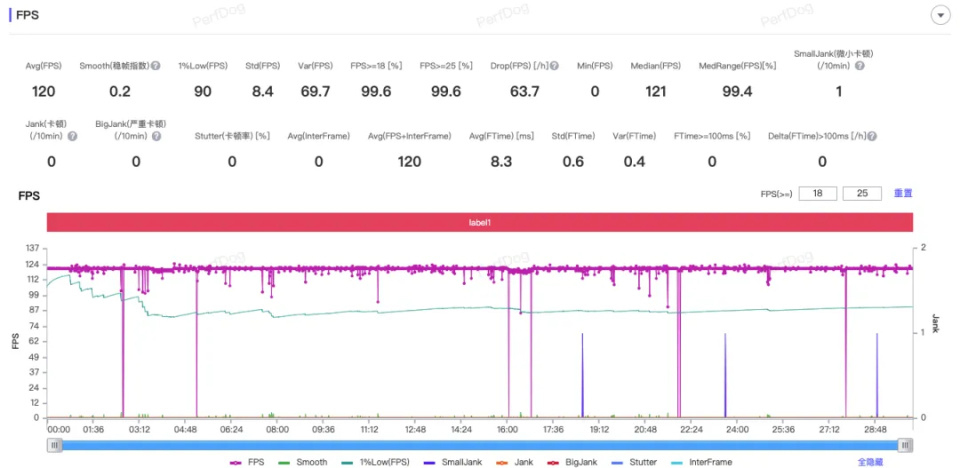Collapse the FPS panel with arrow button
Viewport: 960px width, 468px height.
pos(939,16)
